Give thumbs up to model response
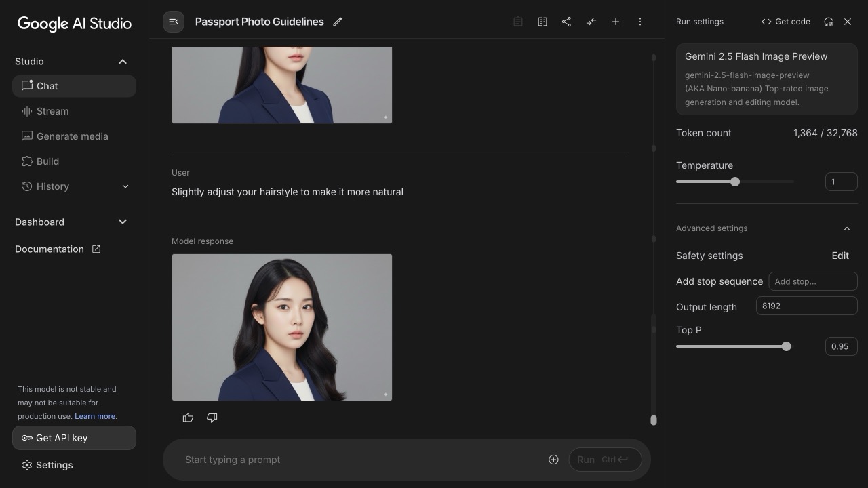 pyautogui.click(x=188, y=418)
